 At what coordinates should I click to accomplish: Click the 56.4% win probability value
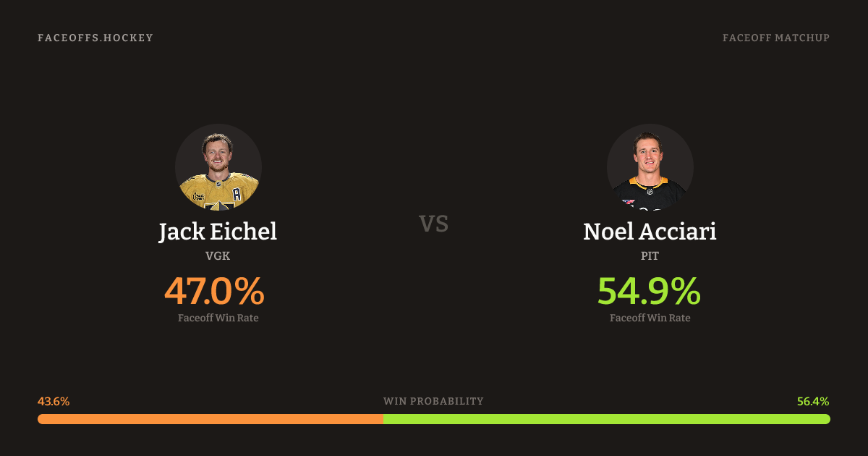(813, 401)
